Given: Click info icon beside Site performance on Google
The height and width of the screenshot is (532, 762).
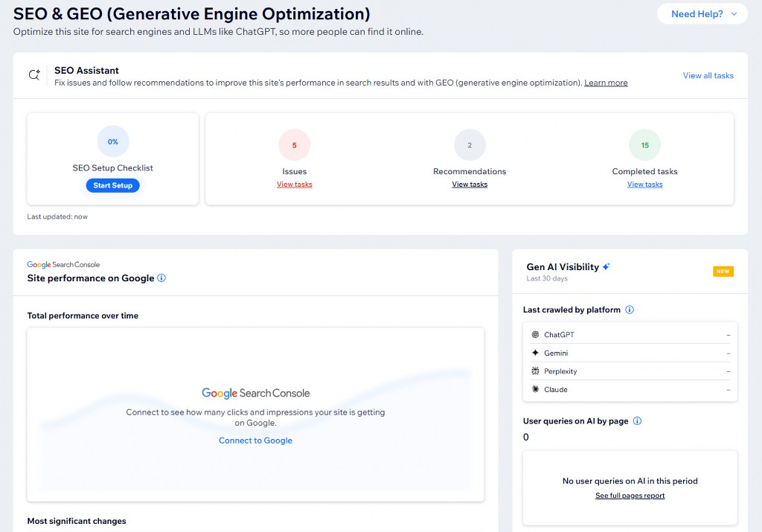Looking at the screenshot, I should (x=161, y=278).
